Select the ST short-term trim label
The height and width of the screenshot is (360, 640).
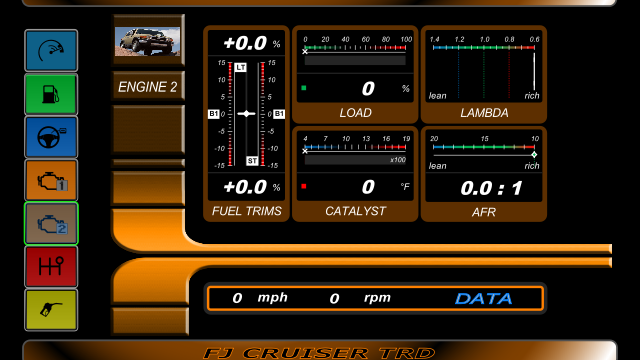[252, 161]
